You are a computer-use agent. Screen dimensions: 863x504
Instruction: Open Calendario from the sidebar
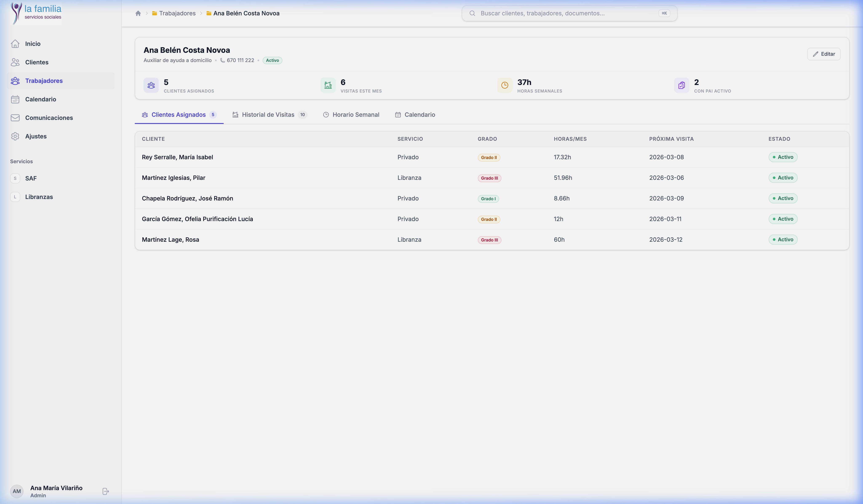coord(40,99)
